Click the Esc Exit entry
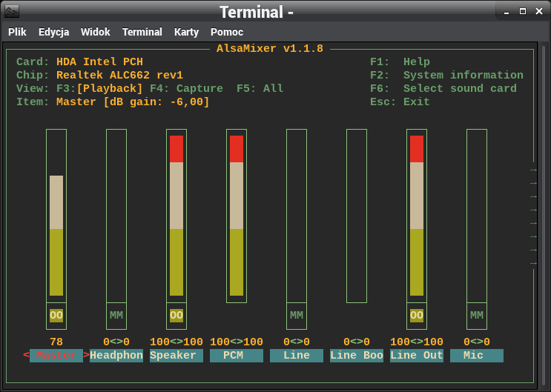551x392 pixels. (400, 102)
